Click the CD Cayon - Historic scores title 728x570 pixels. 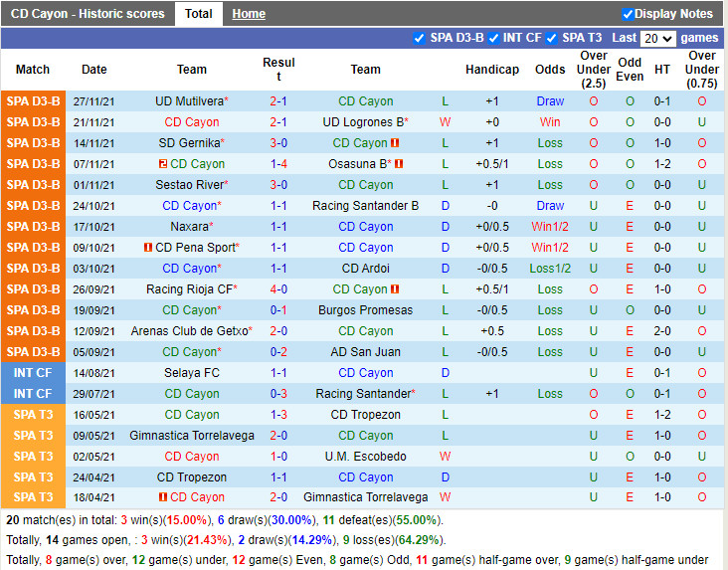[x=88, y=14]
